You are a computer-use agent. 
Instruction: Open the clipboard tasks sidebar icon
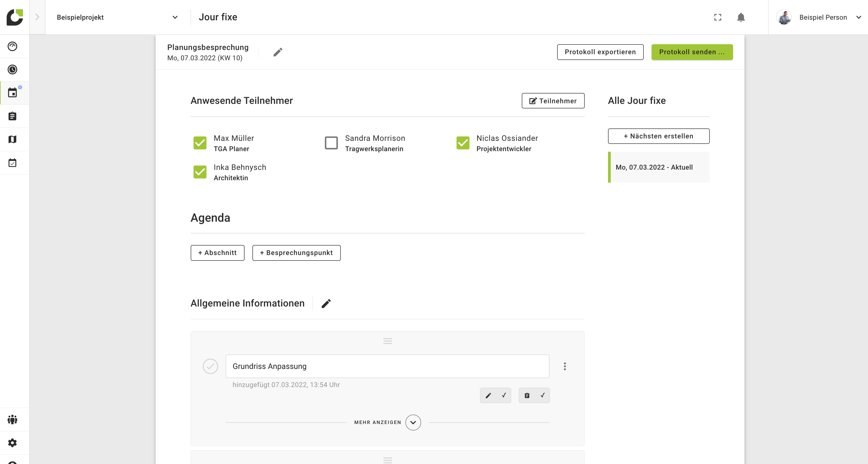12,116
